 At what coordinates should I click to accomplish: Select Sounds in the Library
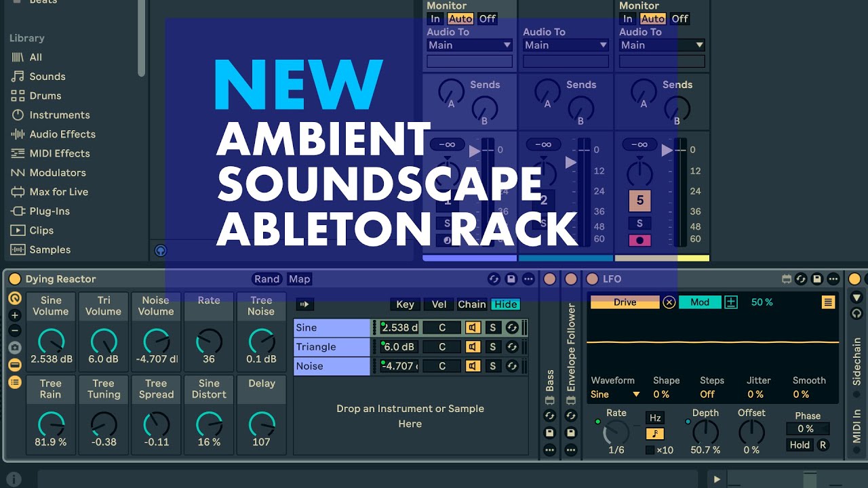[x=47, y=77]
